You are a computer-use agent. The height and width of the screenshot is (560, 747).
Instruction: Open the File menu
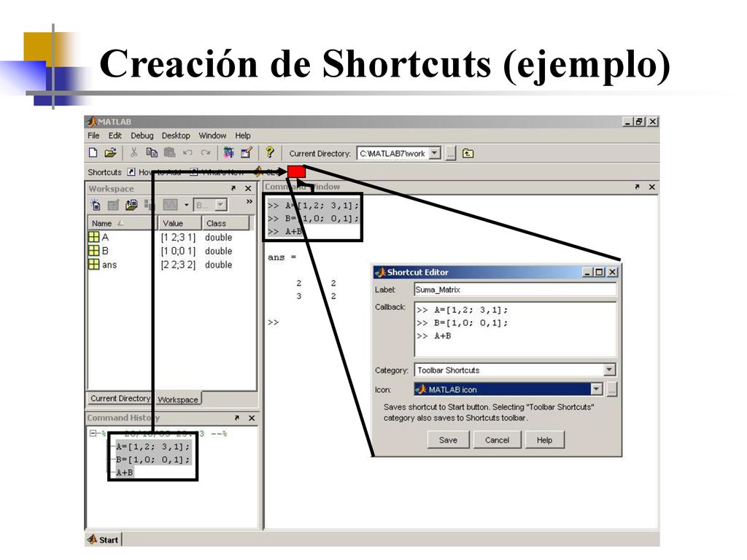pos(93,135)
